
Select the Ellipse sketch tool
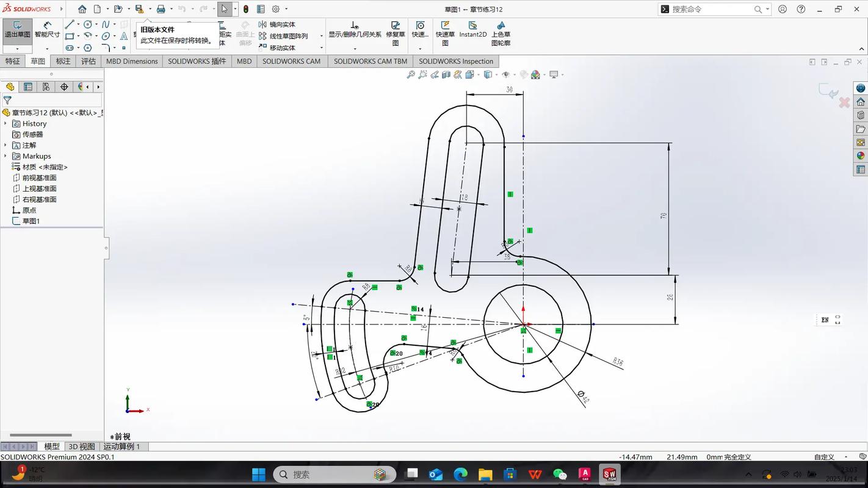pos(106,36)
